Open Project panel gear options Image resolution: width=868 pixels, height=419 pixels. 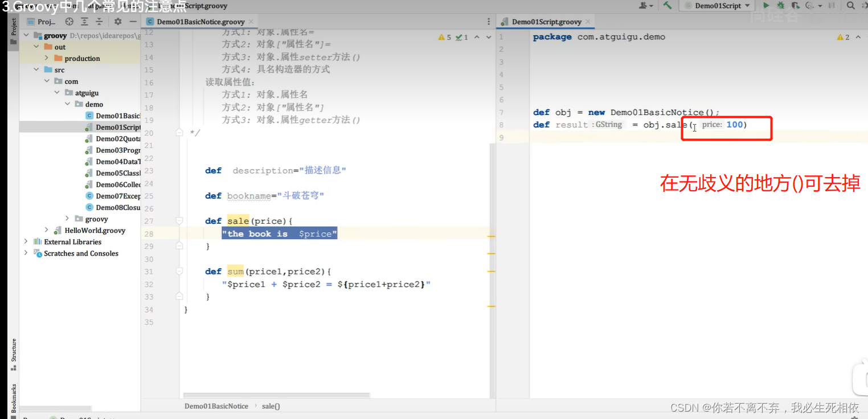click(118, 22)
